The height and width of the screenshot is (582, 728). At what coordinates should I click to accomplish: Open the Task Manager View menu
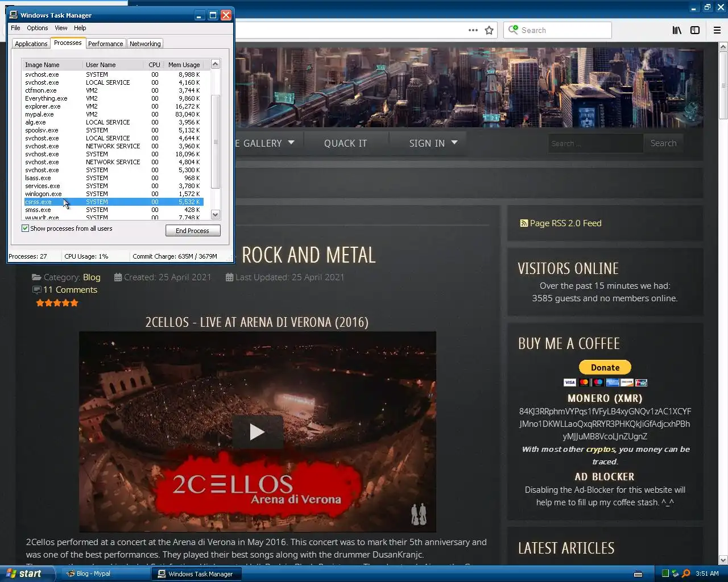(x=61, y=28)
